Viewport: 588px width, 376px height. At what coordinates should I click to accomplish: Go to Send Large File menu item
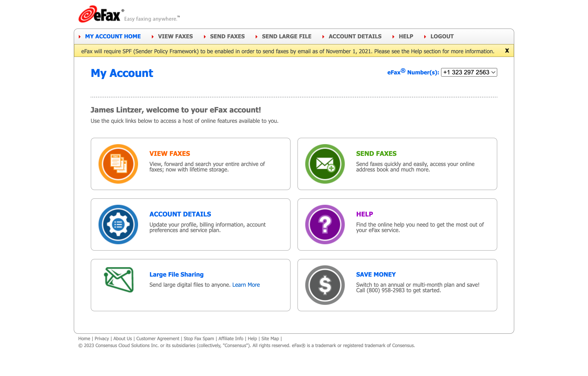pyautogui.click(x=286, y=36)
